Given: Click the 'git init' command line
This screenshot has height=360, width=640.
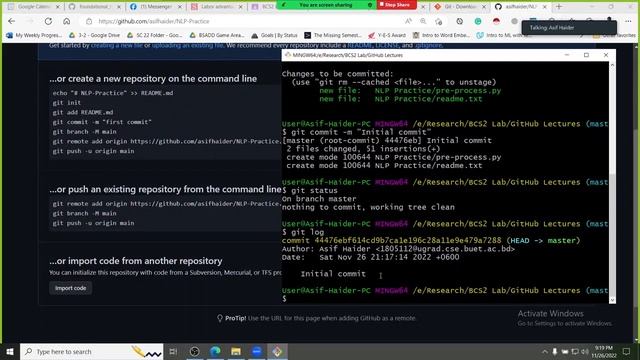Looking at the screenshot, I should (67, 103).
